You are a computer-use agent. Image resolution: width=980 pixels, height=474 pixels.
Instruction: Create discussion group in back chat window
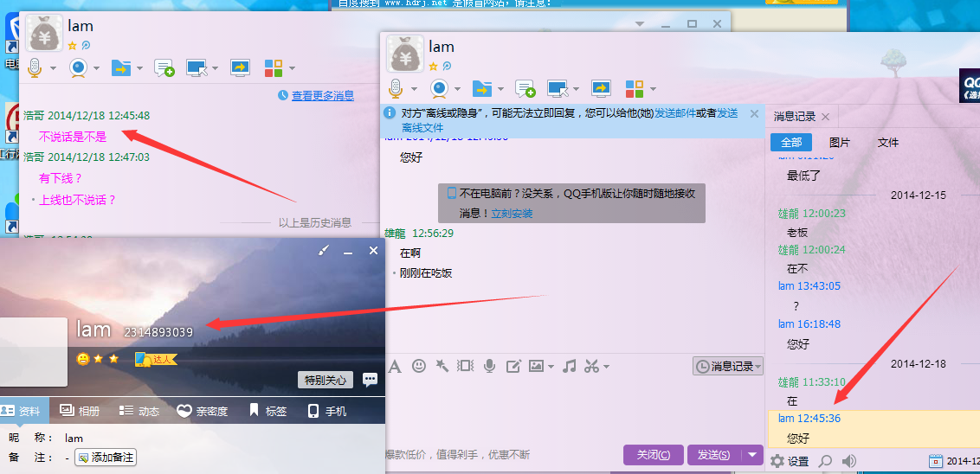[164, 68]
